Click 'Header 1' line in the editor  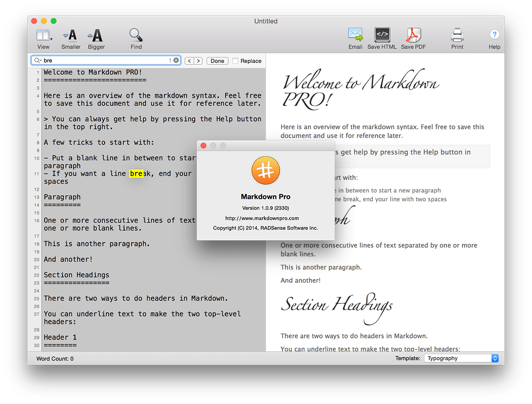click(x=60, y=337)
